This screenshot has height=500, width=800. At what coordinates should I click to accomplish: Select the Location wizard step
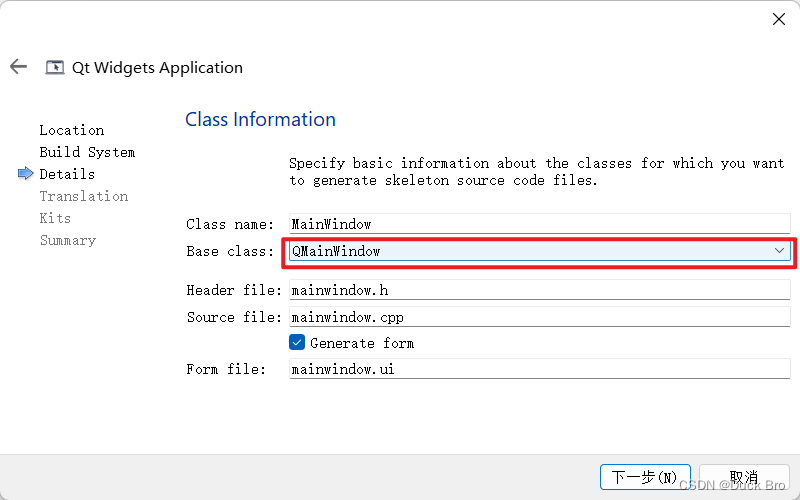(72, 130)
